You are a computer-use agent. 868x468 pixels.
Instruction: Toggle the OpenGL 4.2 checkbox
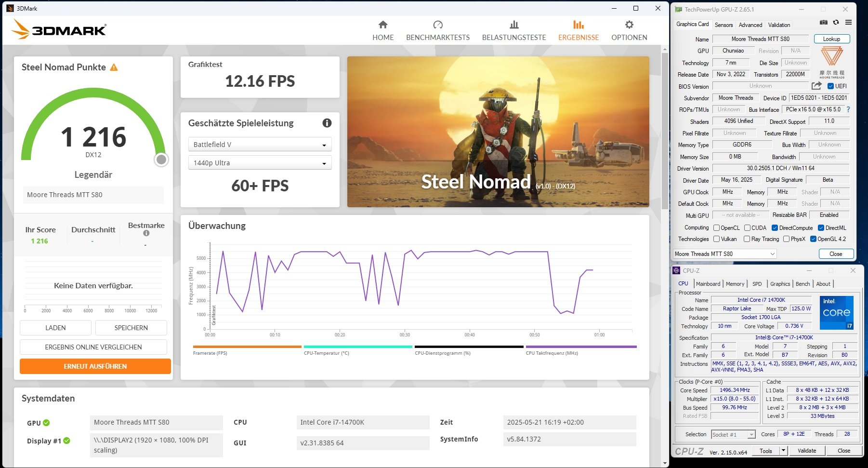coord(813,239)
